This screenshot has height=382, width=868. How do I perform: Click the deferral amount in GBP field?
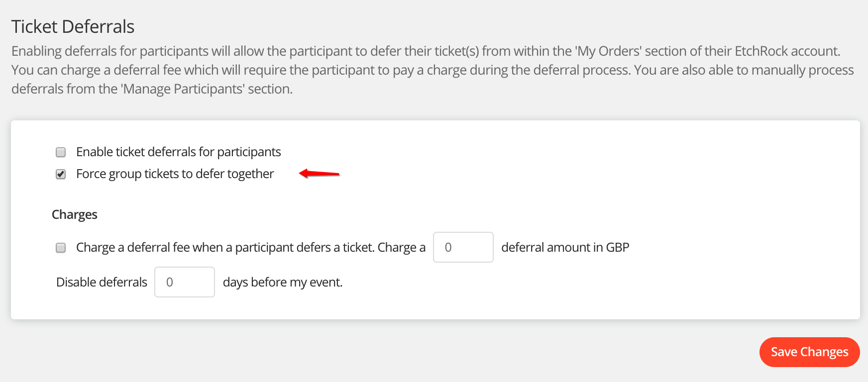pos(463,247)
